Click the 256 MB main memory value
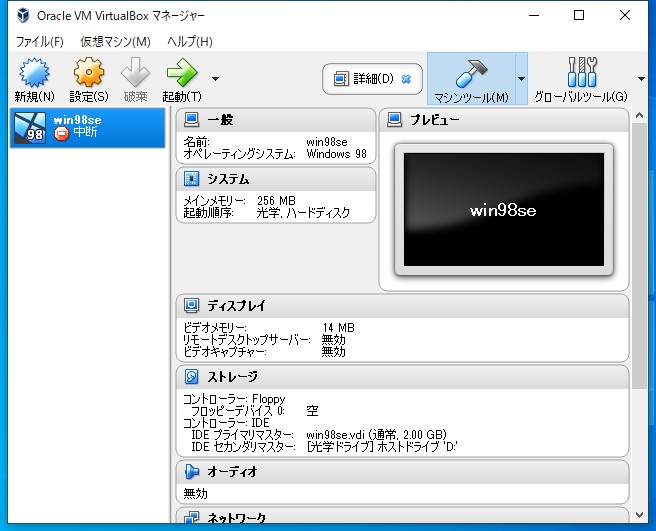The height and width of the screenshot is (531, 656). (276, 200)
